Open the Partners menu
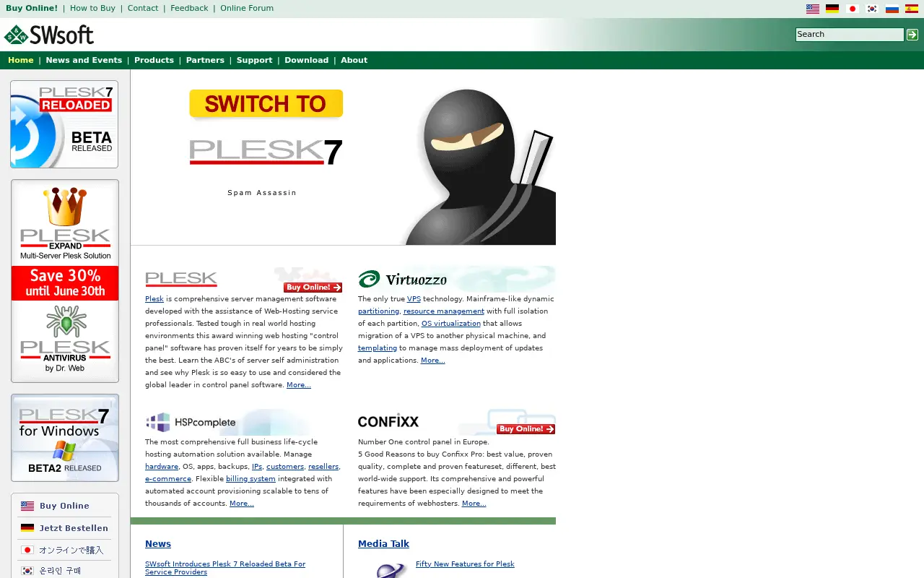Image resolution: width=924 pixels, height=578 pixels. tap(205, 61)
